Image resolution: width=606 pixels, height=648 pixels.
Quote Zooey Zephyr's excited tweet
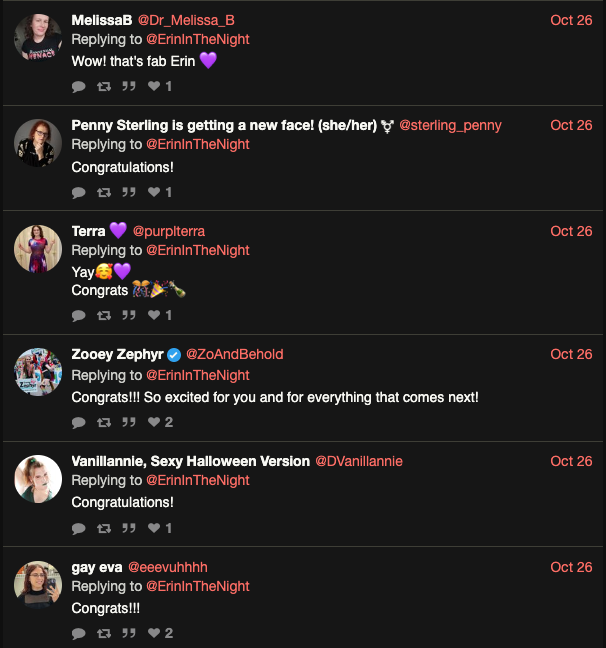coord(128,422)
